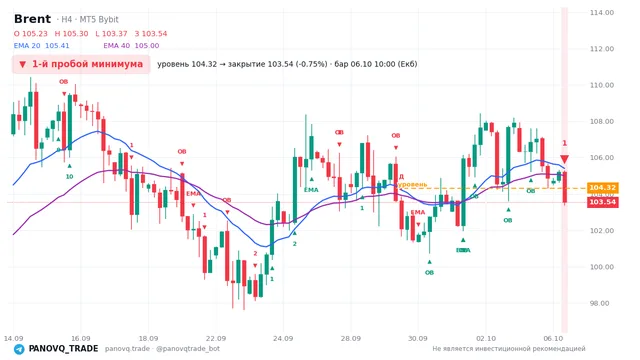Click the 114.00 price axis label
Viewport: 640px width, 360px height.
[602, 13]
